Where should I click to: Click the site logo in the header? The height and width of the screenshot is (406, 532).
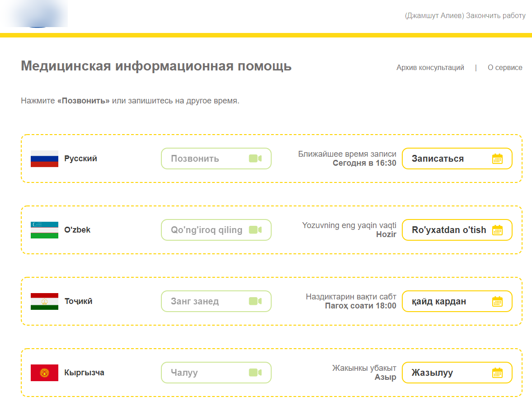pos(34,14)
